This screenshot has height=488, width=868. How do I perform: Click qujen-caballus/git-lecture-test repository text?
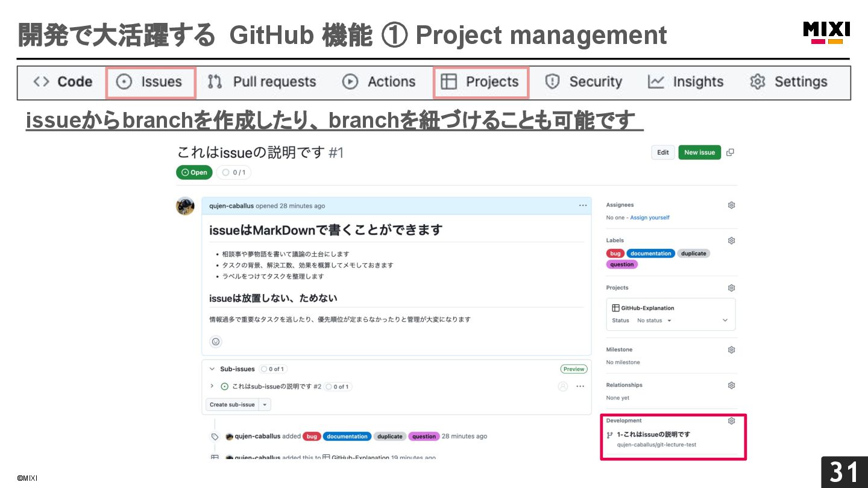tap(656, 445)
